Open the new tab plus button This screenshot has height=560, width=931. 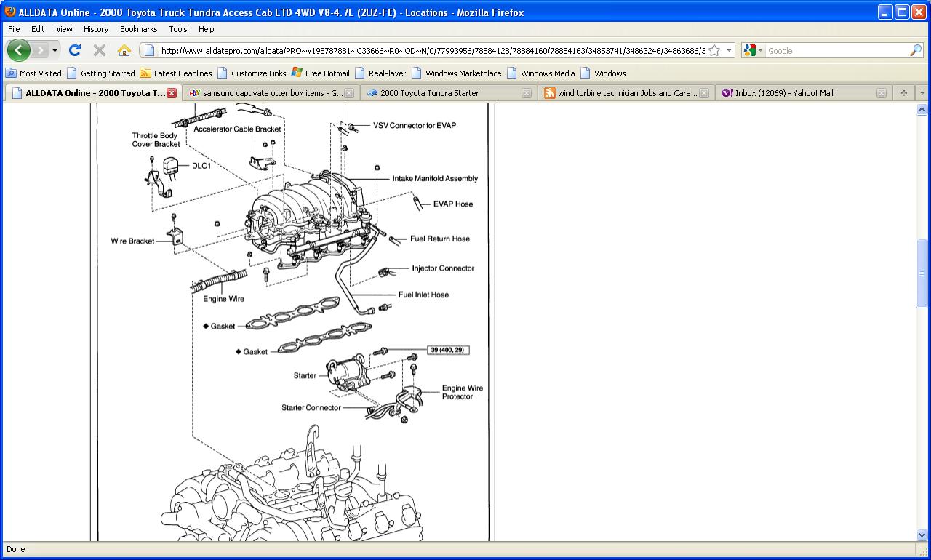click(904, 93)
